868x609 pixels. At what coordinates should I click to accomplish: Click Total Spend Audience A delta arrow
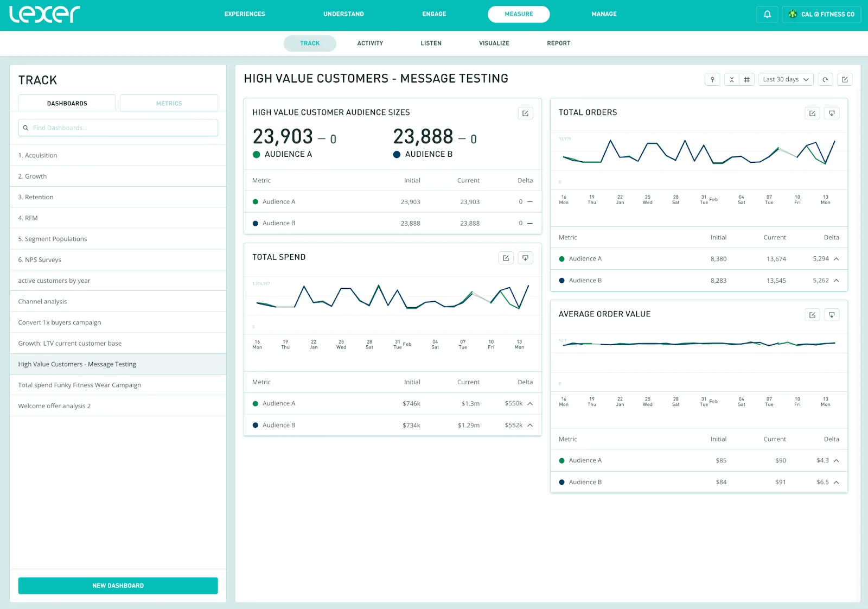tap(530, 403)
